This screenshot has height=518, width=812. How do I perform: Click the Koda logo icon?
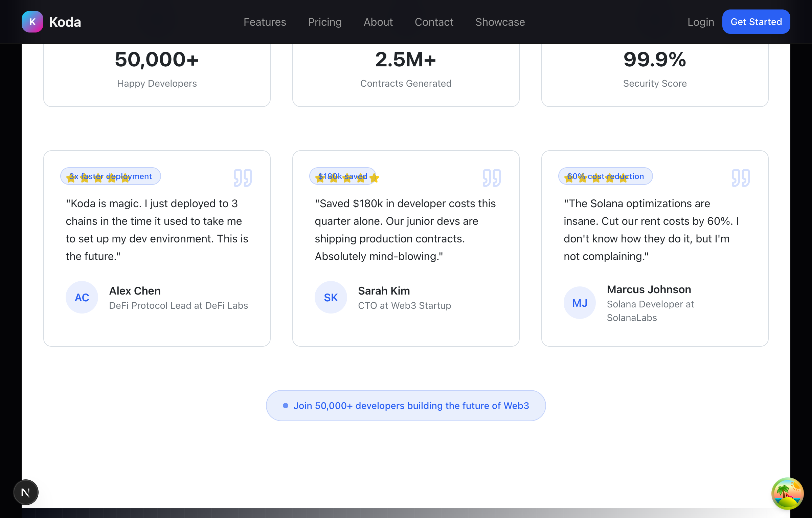tap(32, 21)
